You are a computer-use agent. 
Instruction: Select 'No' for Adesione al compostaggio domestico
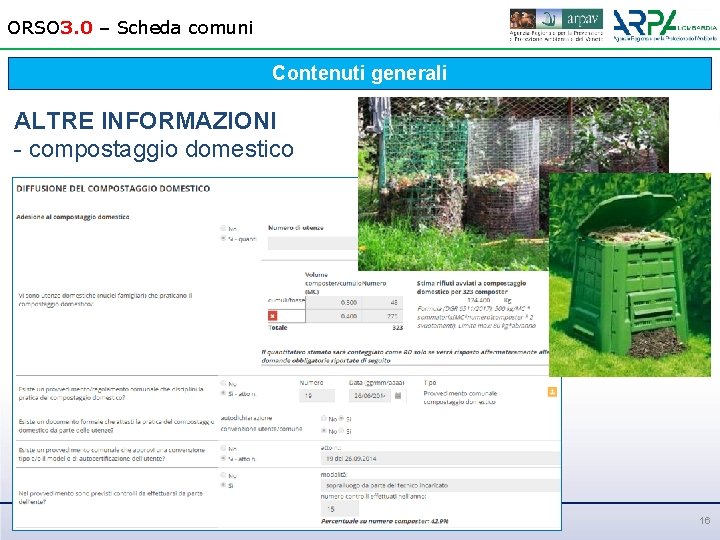pyautogui.click(x=223, y=228)
